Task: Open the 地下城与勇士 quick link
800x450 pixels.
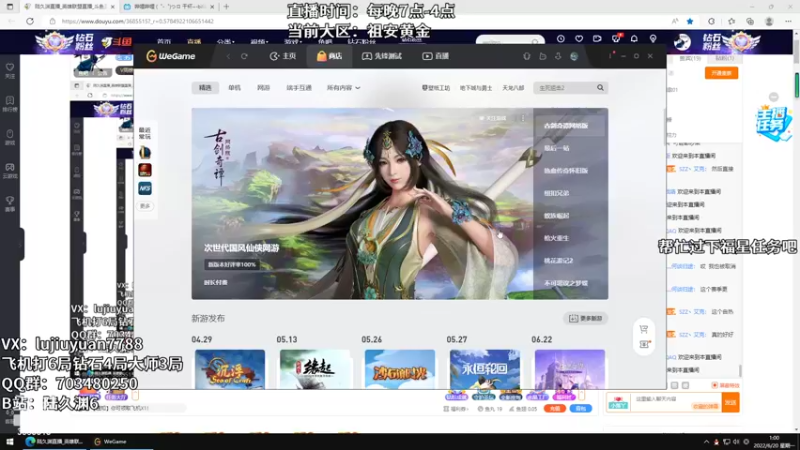Action: (476, 88)
